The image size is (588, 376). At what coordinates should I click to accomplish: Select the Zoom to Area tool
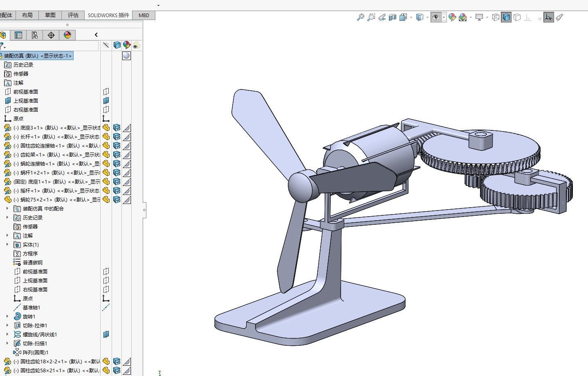click(371, 17)
